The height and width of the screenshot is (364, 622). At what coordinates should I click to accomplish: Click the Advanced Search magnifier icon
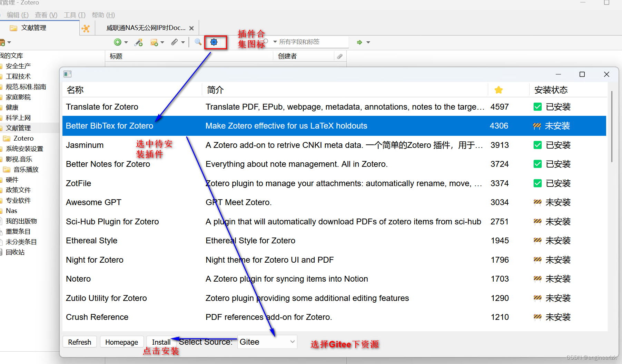[198, 42]
